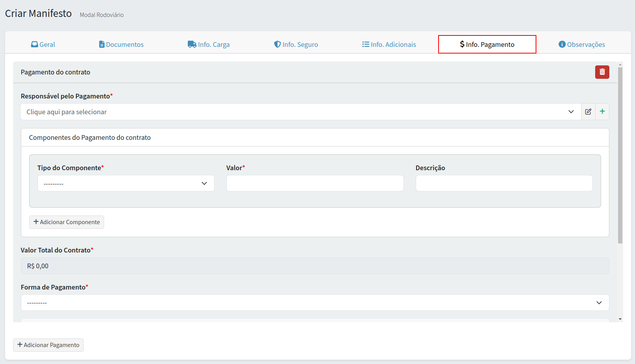This screenshot has width=635, height=364.
Task: Open the Geral tab
Action: 43,45
